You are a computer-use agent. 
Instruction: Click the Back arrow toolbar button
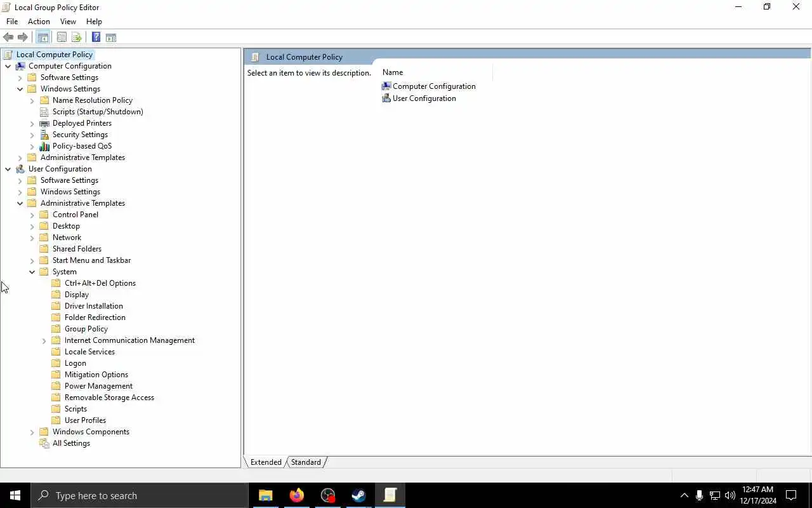click(8, 37)
